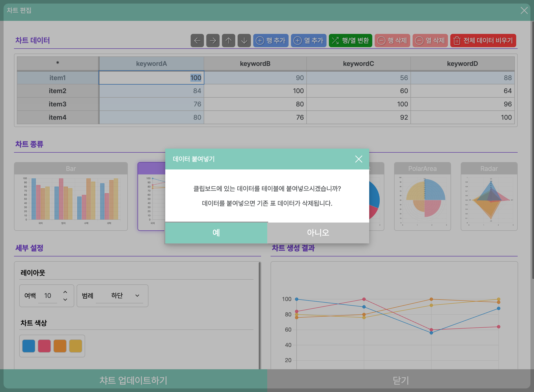The image size is (534, 392).
Task: Click 전체 데이터 비우기 trash button
Action: (x=483, y=41)
